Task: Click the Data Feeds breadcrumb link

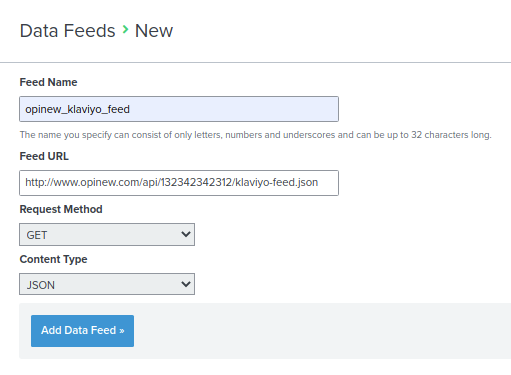Action: point(67,31)
